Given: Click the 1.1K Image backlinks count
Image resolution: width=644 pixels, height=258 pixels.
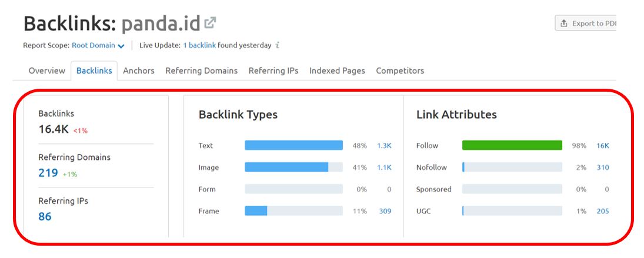Looking at the screenshot, I should [x=384, y=167].
